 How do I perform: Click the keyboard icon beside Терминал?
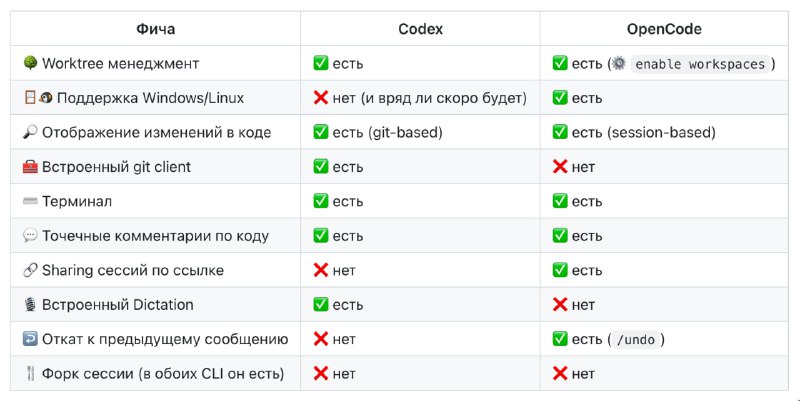click(29, 202)
